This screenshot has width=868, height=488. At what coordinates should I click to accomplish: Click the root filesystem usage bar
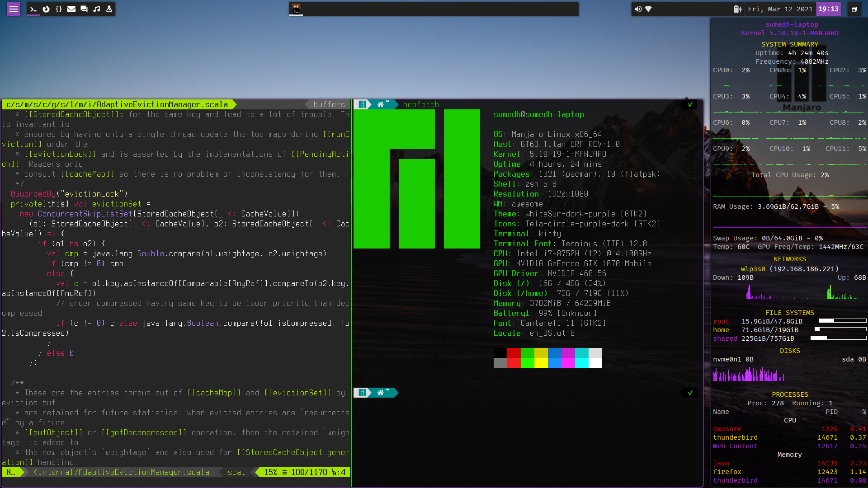[x=843, y=321]
